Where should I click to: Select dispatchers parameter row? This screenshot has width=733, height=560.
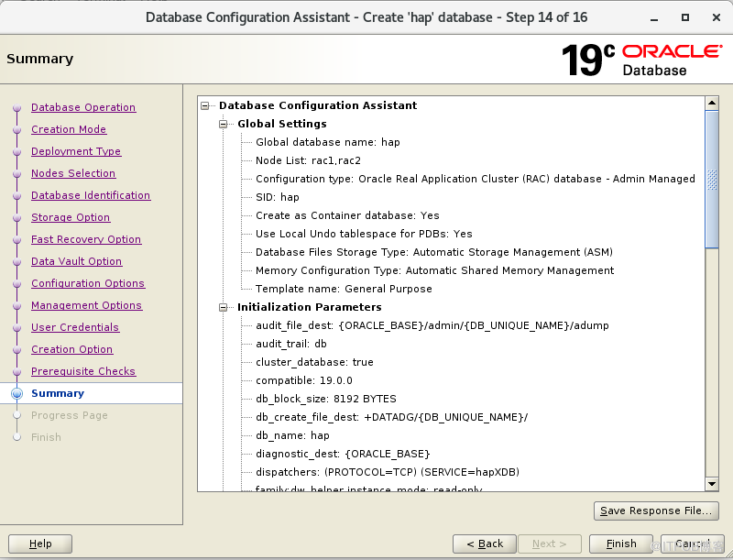click(x=388, y=472)
